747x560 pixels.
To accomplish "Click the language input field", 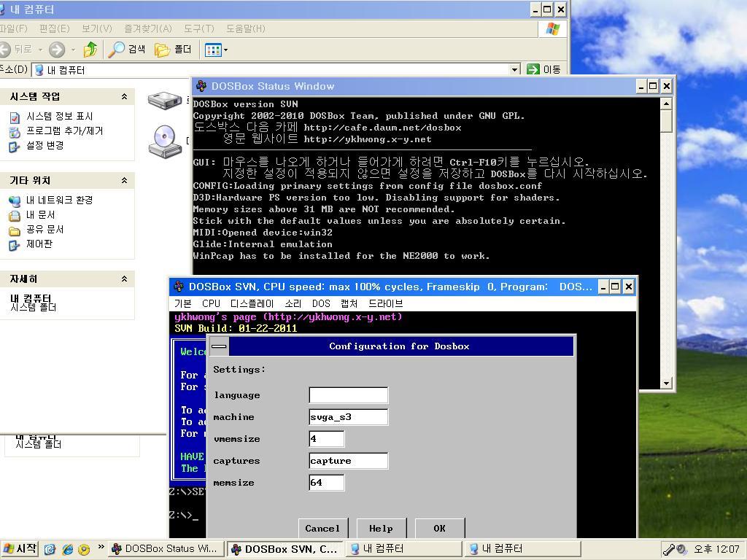I will 348,395.
